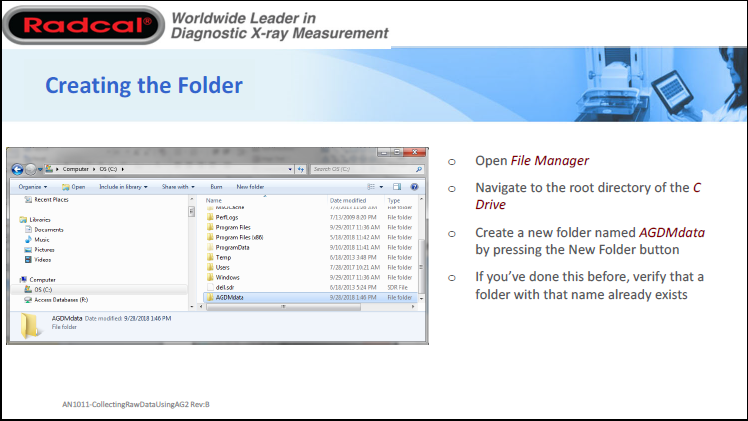The height and width of the screenshot is (421, 748).
Task: Expand the arrow after OS (C:) in address bar
Action: tap(123, 169)
